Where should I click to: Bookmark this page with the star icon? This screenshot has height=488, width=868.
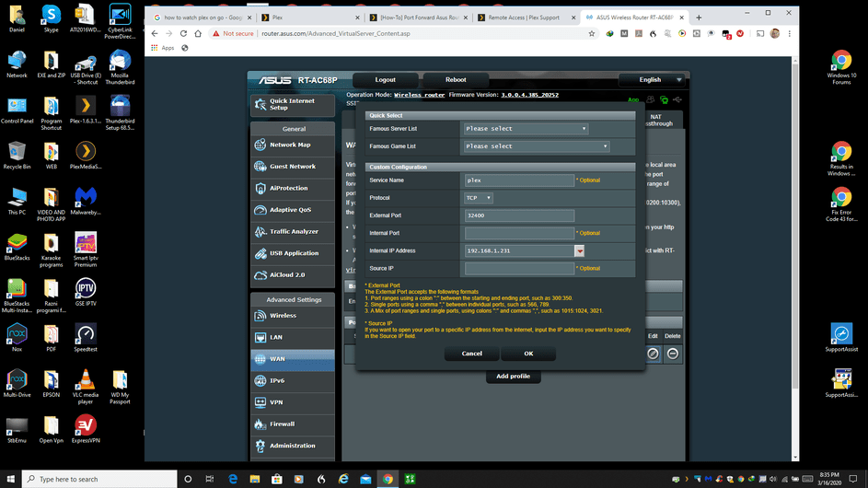592,33
